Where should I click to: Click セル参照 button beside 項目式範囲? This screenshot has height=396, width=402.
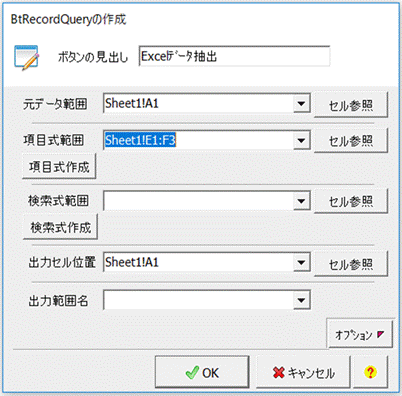(351, 141)
